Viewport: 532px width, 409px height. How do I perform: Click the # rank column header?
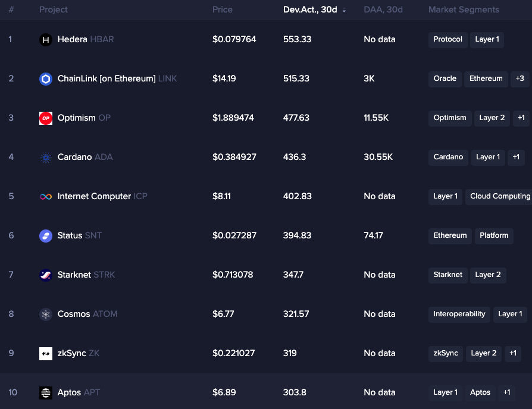click(x=11, y=10)
